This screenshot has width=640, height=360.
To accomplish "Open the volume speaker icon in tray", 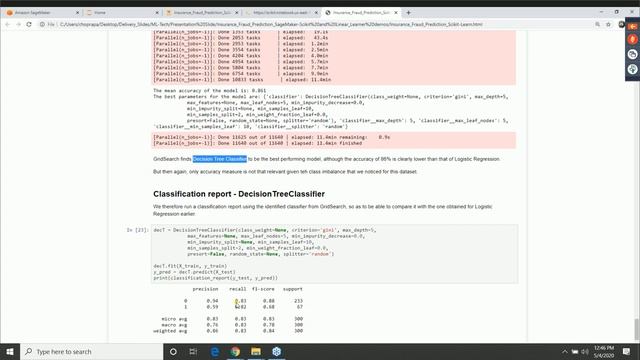I will (585, 351).
